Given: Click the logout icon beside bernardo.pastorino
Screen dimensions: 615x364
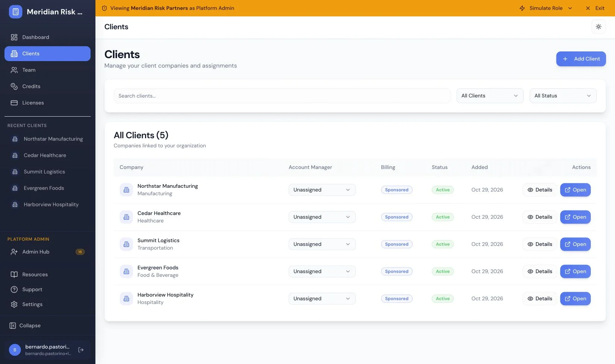Looking at the screenshot, I should point(81,350).
